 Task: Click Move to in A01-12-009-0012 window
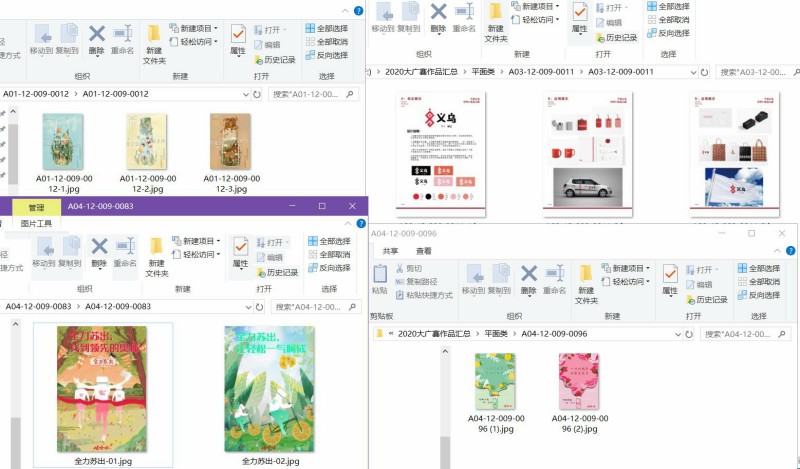pyautogui.click(x=41, y=38)
